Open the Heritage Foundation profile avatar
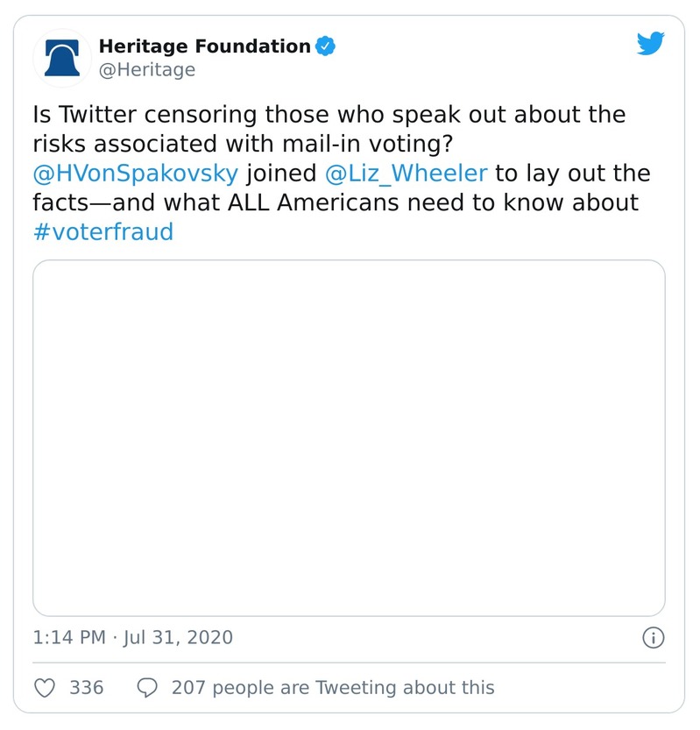Image resolution: width=700 pixels, height=730 pixels. click(x=62, y=58)
